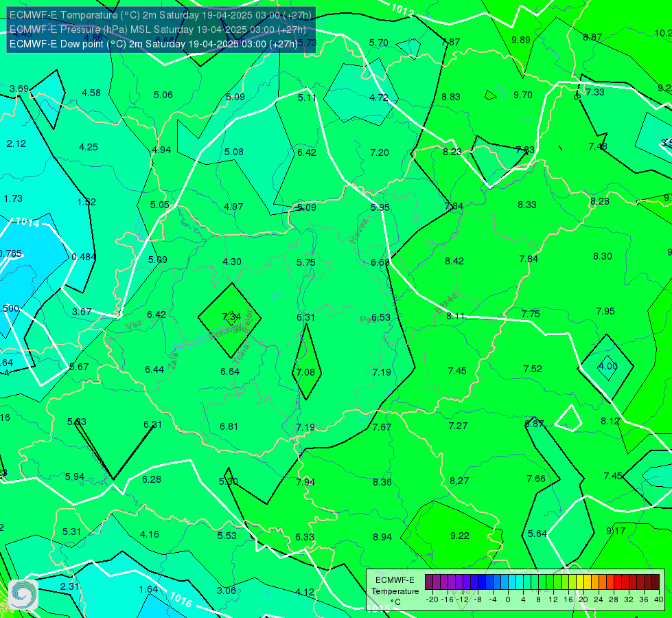Image resolution: width=672 pixels, height=618 pixels.
Task: Click the ECMWF swirl logo icon
Action: pos(23,595)
